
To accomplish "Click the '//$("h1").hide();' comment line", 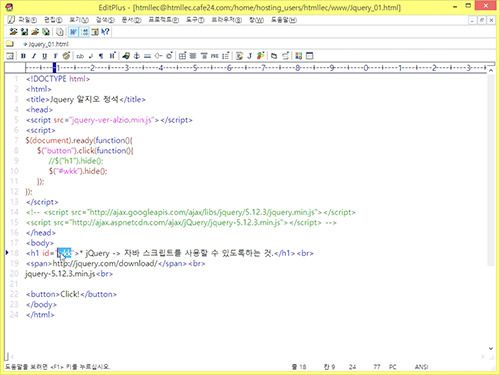I will pos(76,161).
